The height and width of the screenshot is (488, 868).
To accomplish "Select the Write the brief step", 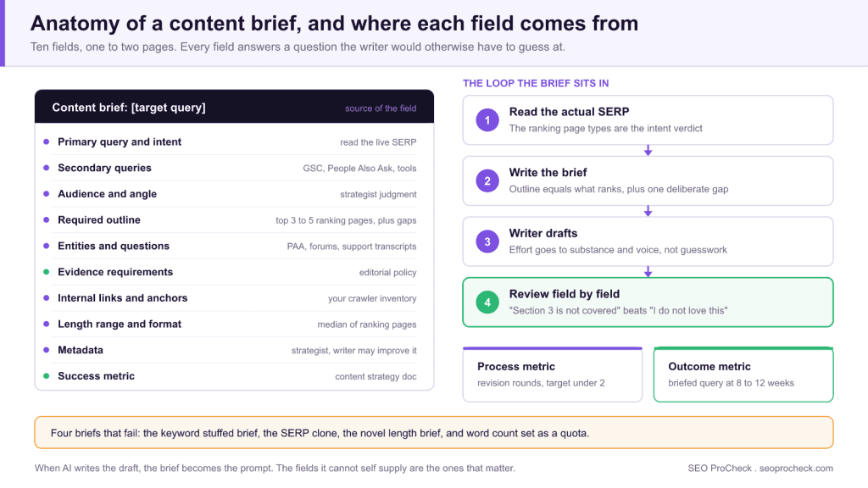I will tap(648, 181).
